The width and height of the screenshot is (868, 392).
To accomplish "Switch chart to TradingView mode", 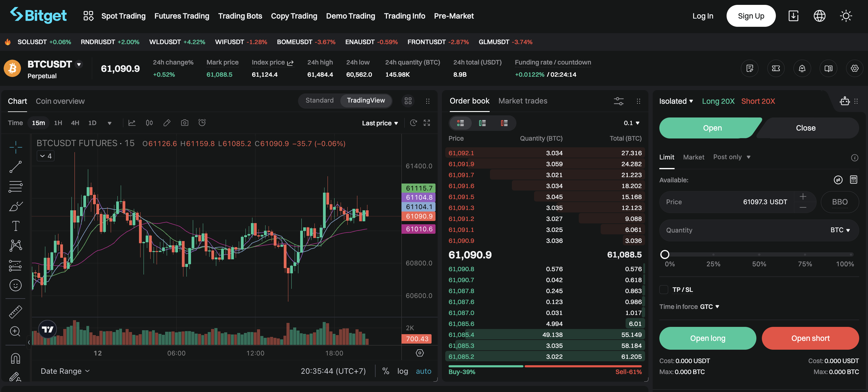I will pos(366,100).
